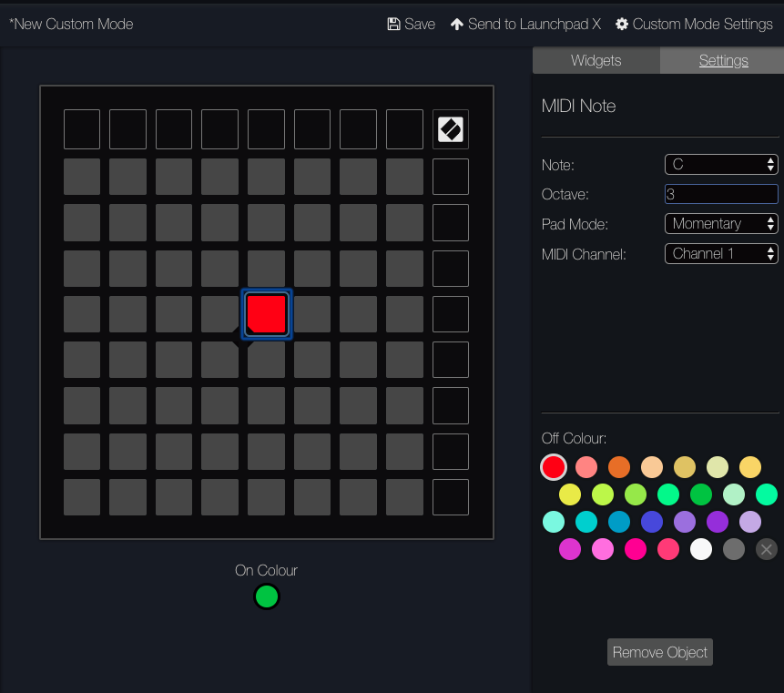Select the white Off Colour swatch
Image resolution: width=784 pixels, height=693 pixels.
coord(700,549)
